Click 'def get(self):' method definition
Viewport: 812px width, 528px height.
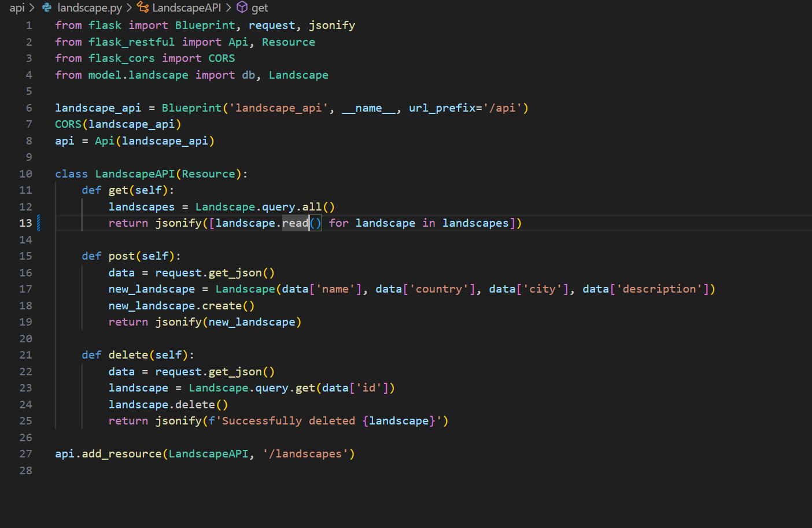coord(128,190)
